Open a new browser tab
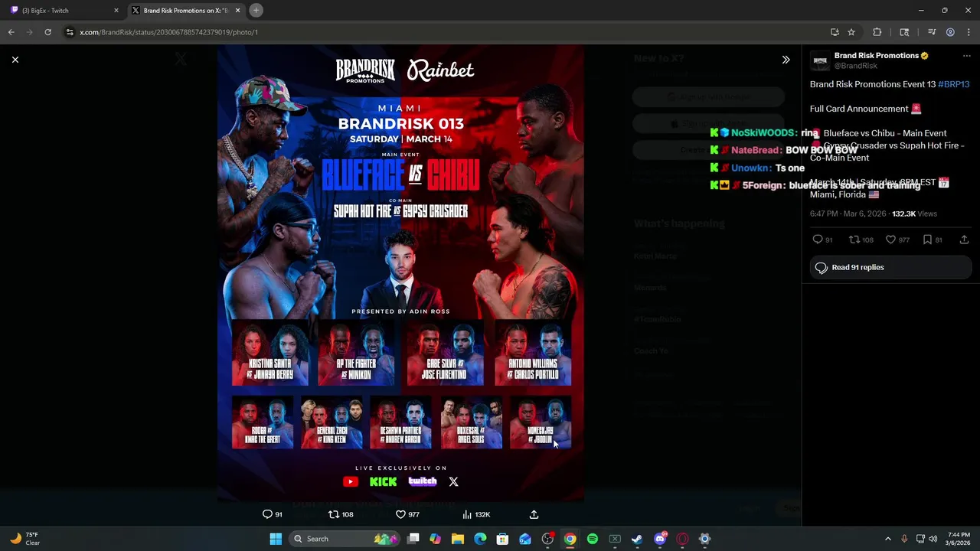The height and width of the screenshot is (551, 980). tap(256, 10)
